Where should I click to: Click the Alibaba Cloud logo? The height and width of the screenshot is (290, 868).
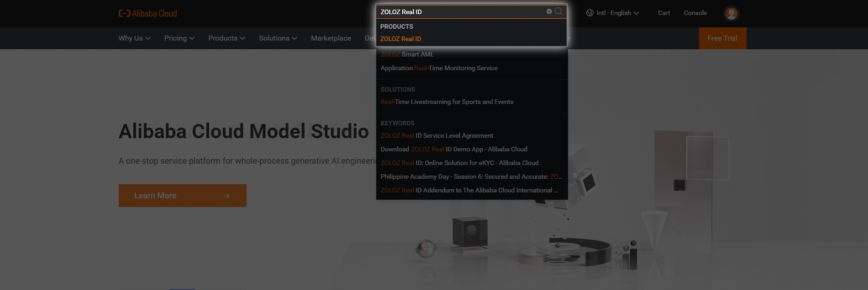coord(147,13)
